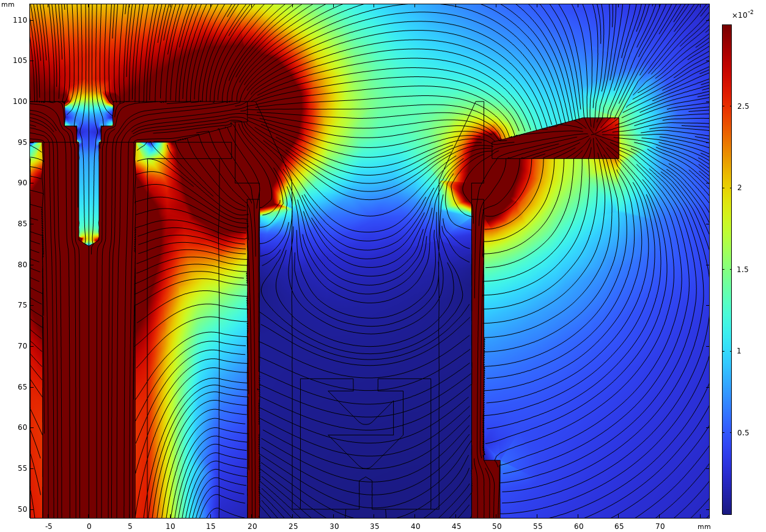Click the 20 tick on the x-axis
Screen dimensions: 766x532
(x=252, y=526)
